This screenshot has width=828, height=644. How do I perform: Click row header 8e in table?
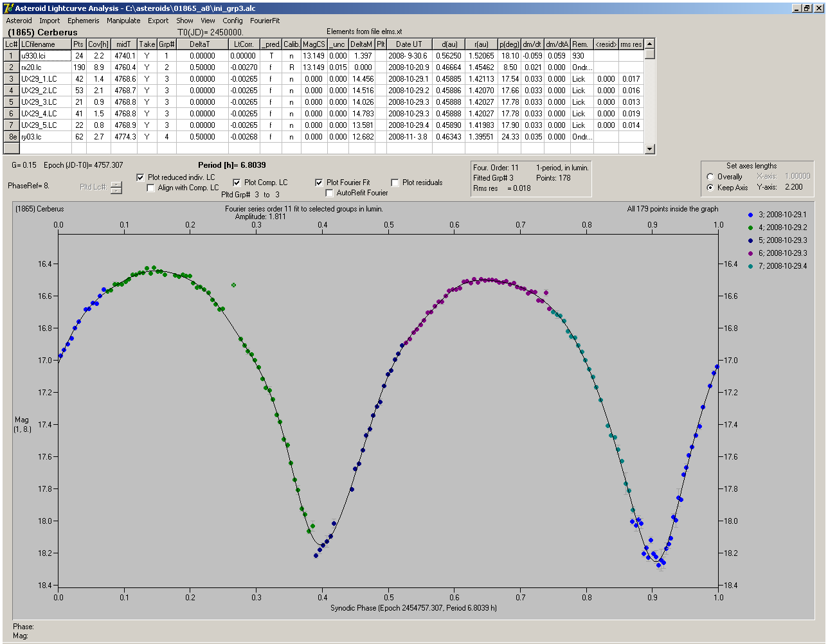(x=12, y=137)
